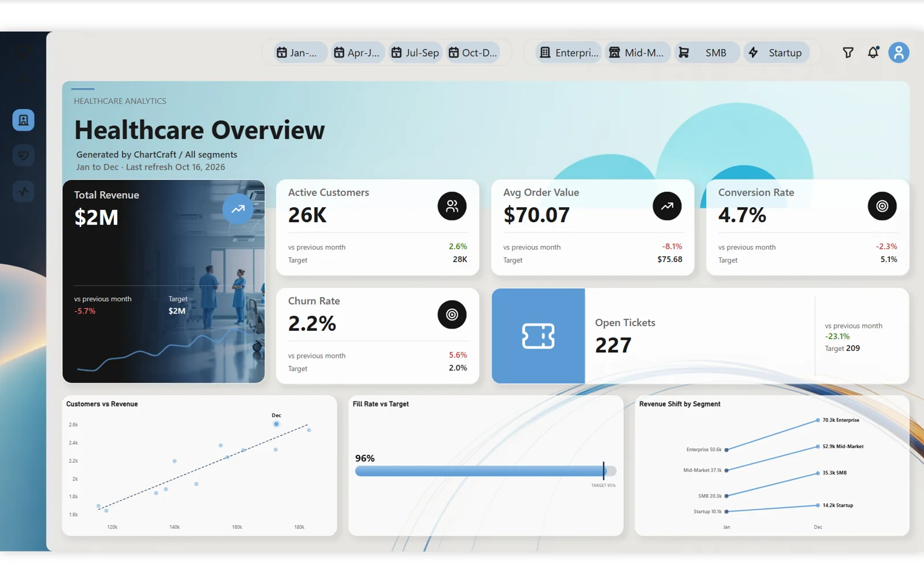Click the Startup 10.1k start point
Screen dimensions: 924x583
click(x=726, y=511)
